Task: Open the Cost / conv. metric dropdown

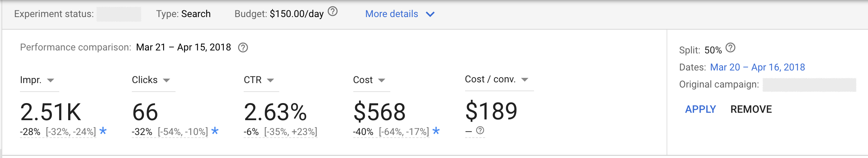Action: point(524,80)
